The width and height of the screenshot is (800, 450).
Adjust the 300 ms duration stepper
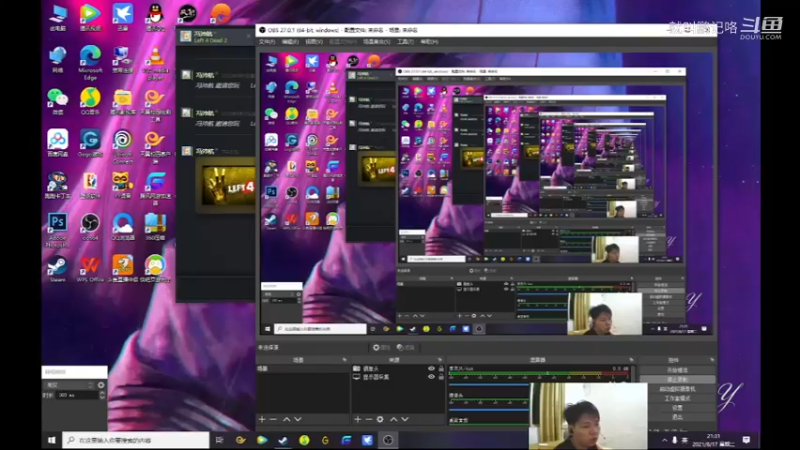coord(102,395)
